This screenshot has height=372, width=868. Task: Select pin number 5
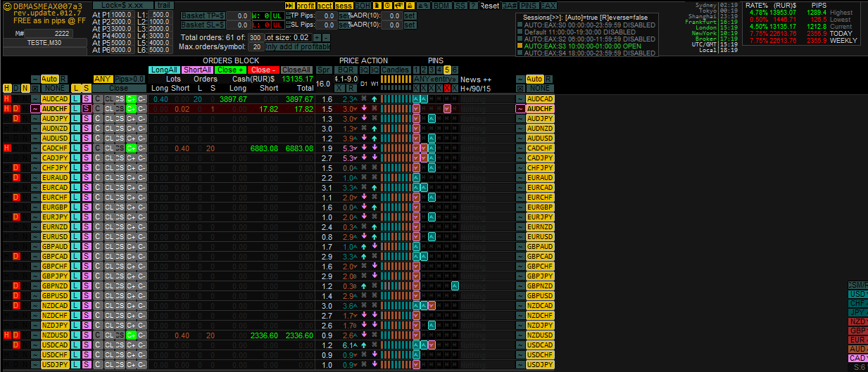point(447,70)
